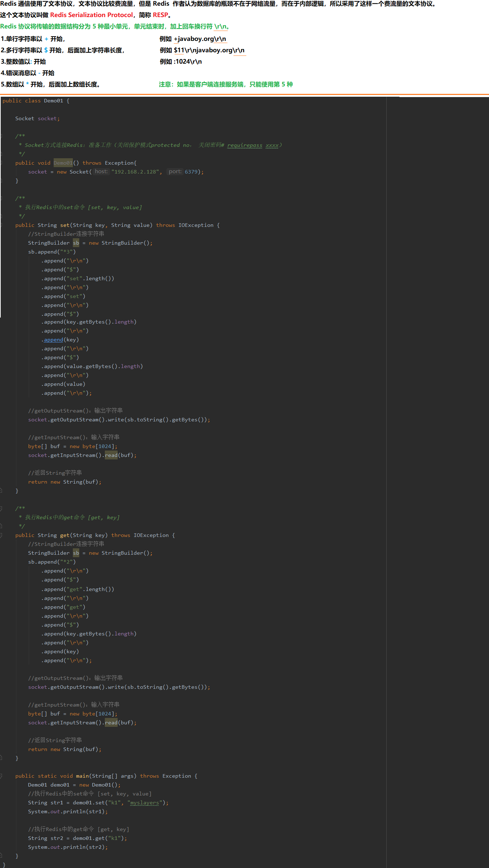
Task: Click the Demo01 class name in class declaration
Action: (x=53, y=101)
